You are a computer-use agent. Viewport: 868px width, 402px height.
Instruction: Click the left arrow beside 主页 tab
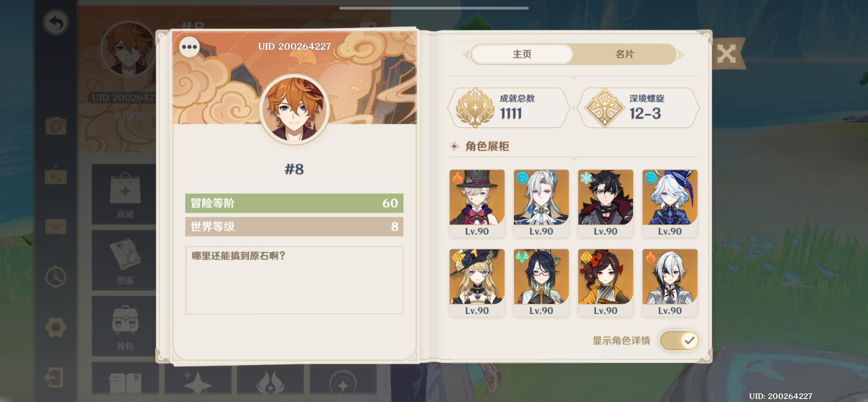466,54
